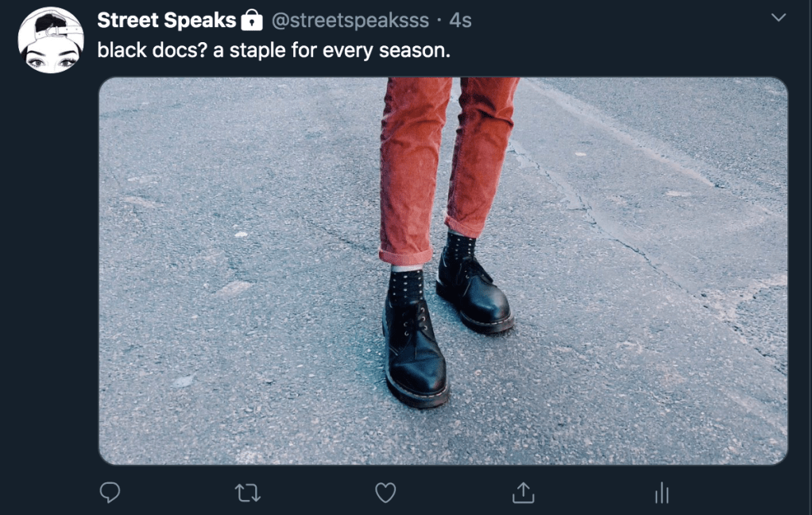Reply to the Street Speaks tweet
812x515 pixels.
[110, 493]
